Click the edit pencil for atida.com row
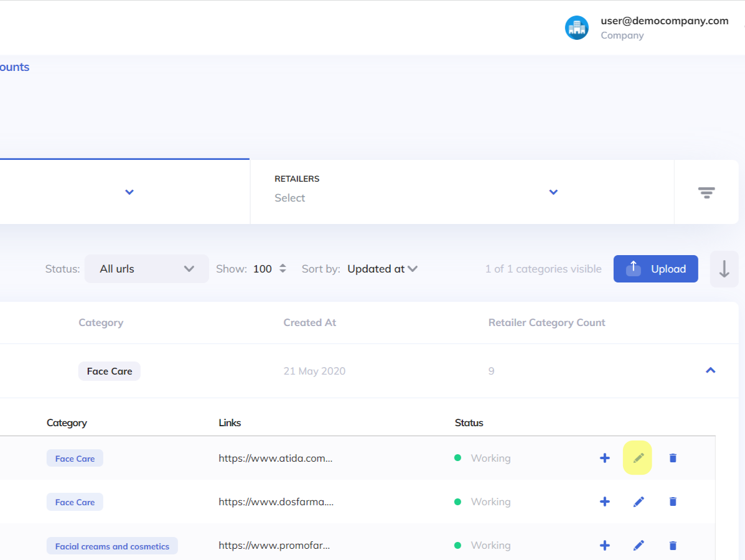Screen dimensions: 745x560 click(x=638, y=458)
